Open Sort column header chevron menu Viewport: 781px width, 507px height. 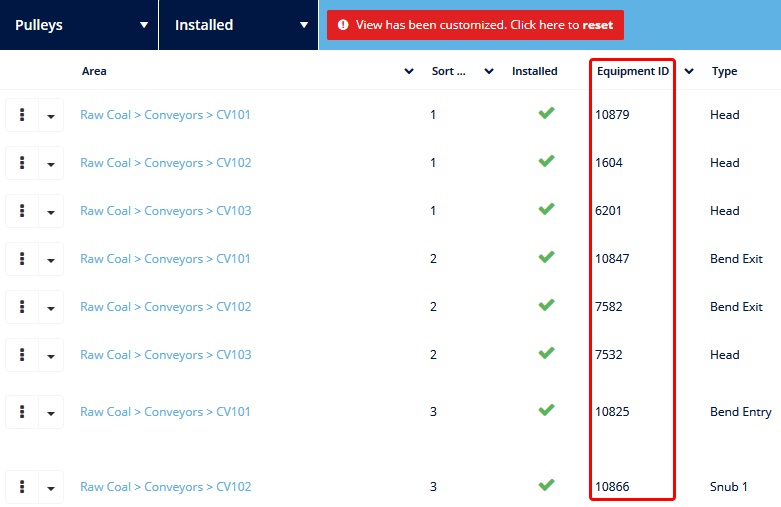click(x=489, y=71)
